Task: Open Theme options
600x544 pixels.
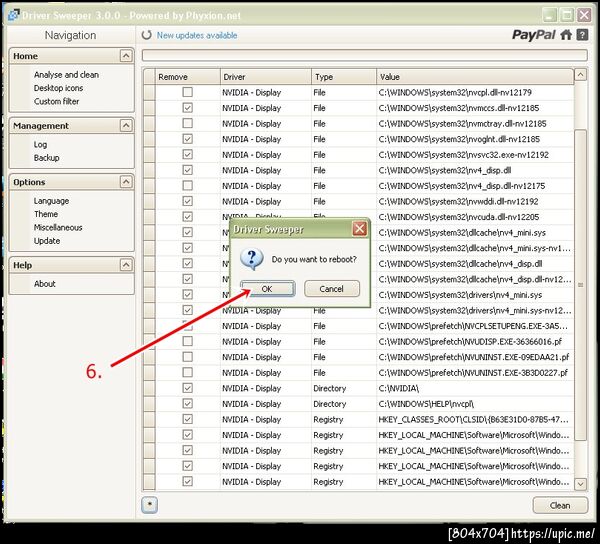Action: (x=46, y=214)
